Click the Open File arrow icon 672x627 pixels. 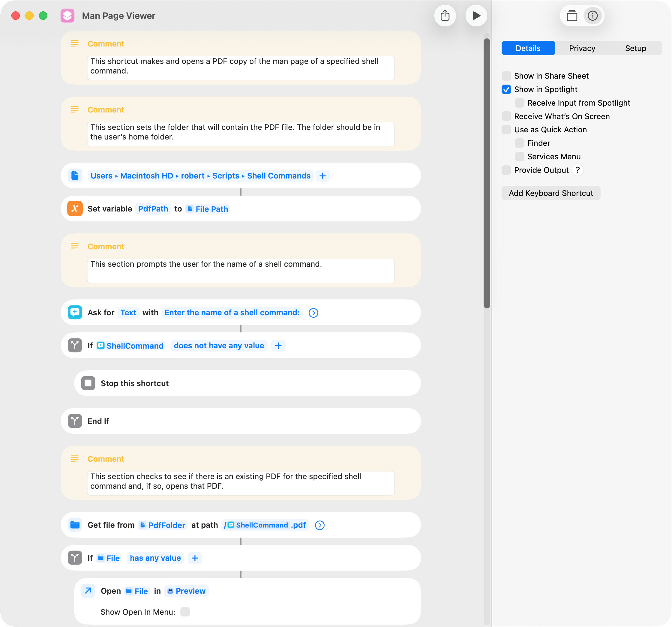coord(88,590)
